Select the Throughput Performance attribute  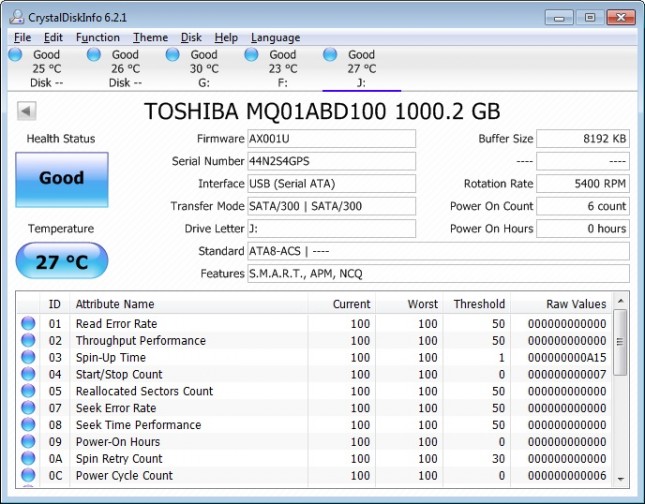click(141, 341)
